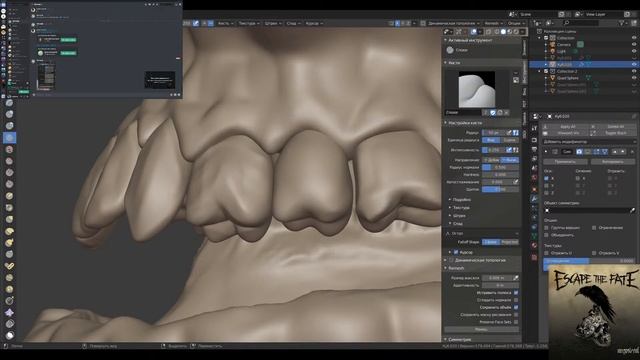Select Projected falloff shape
The height and width of the screenshot is (360, 640).
click(509, 242)
